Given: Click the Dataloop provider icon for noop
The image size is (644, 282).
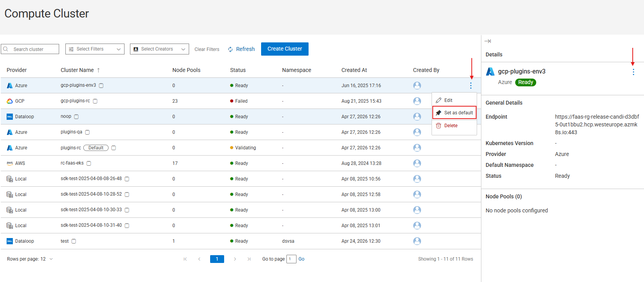Looking at the screenshot, I should (10, 117).
